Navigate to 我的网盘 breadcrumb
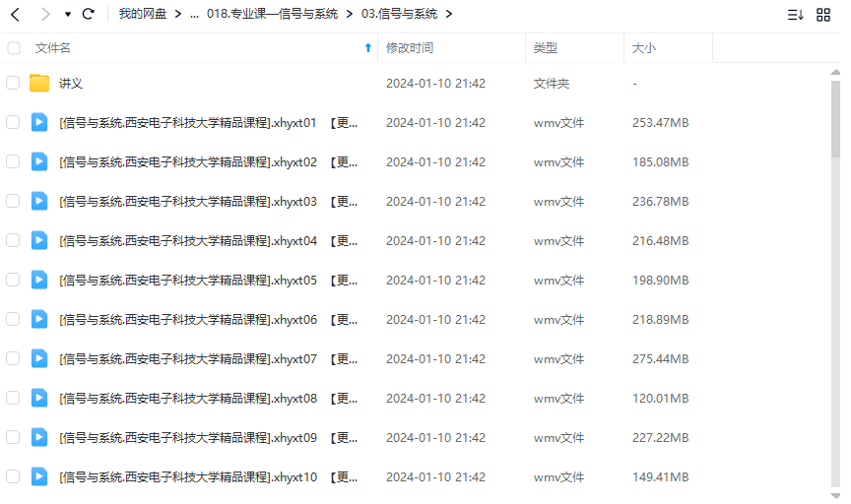This screenshot has width=851, height=504. (x=143, y=14)
